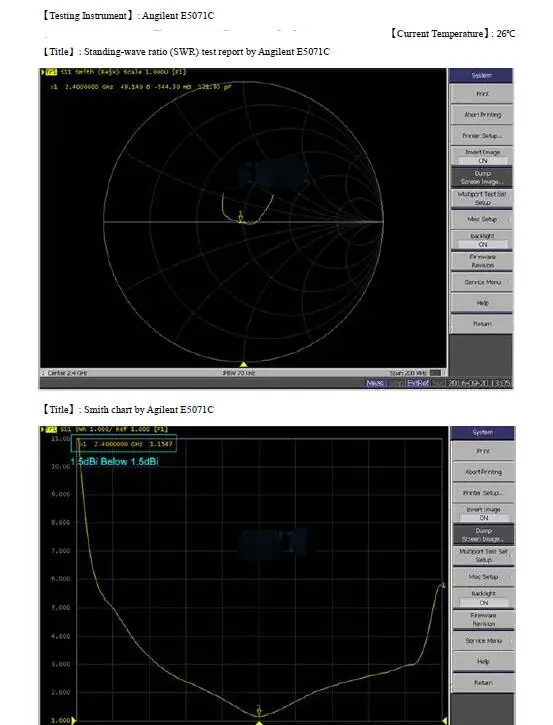Click the marker readout box showing 2.4000000 GHz 1.1567

point(123,444)
